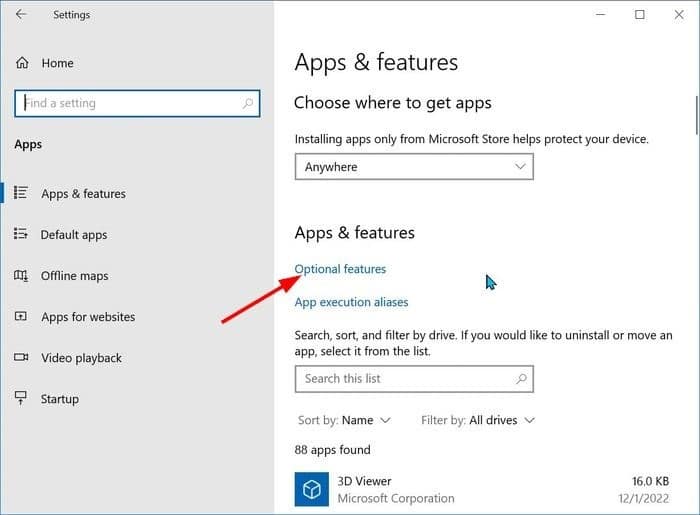Screen dimensions: 700x515
Task: Click the 3D Viewer app icon
Action: 312,490
